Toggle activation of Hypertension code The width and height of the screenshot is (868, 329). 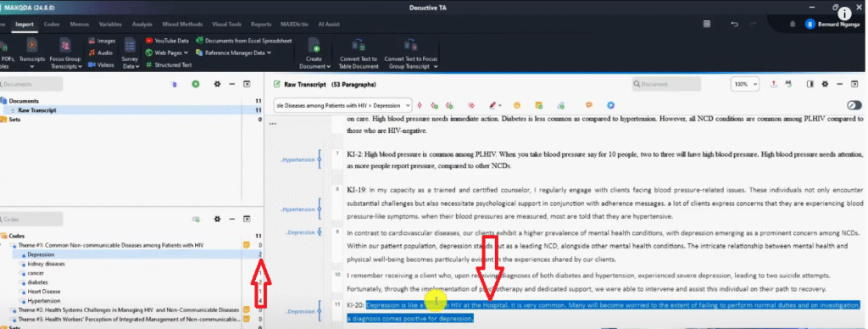pos(23,301)
